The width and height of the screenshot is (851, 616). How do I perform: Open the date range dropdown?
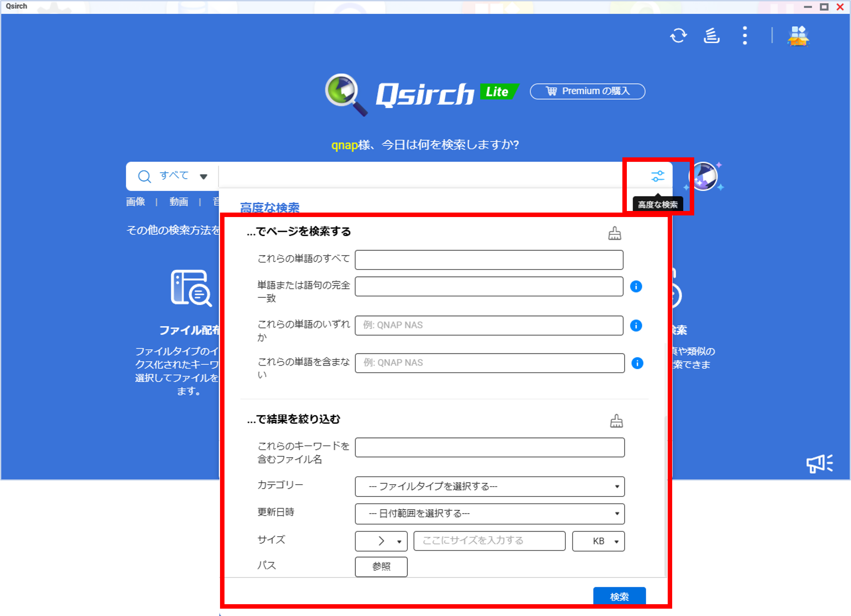click(x=490, y=514)
